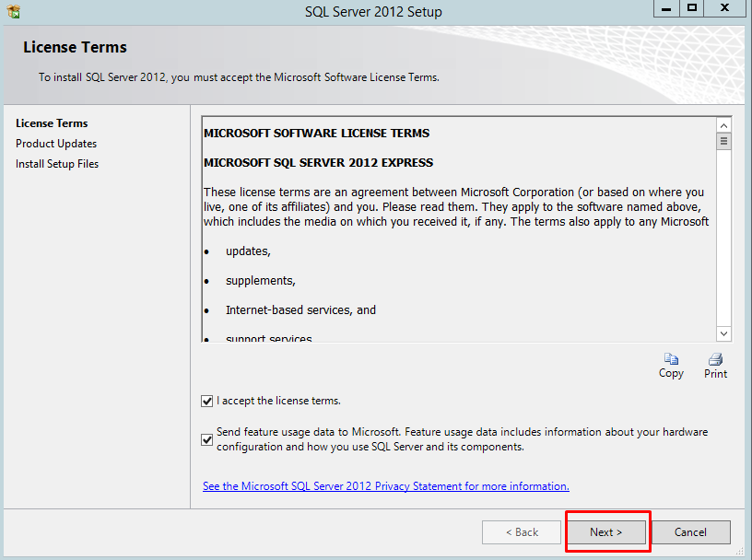
Task: Uncheck 'I accept the license terms' checkbox
Action: click(x=206, y=401)
